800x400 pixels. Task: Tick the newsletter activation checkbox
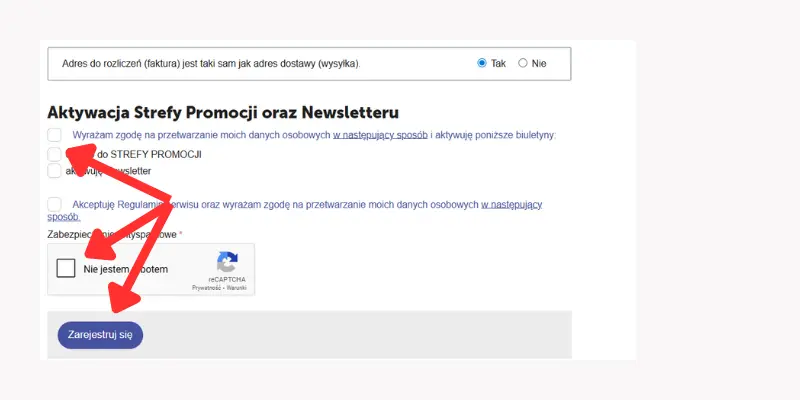click(54, 171)
